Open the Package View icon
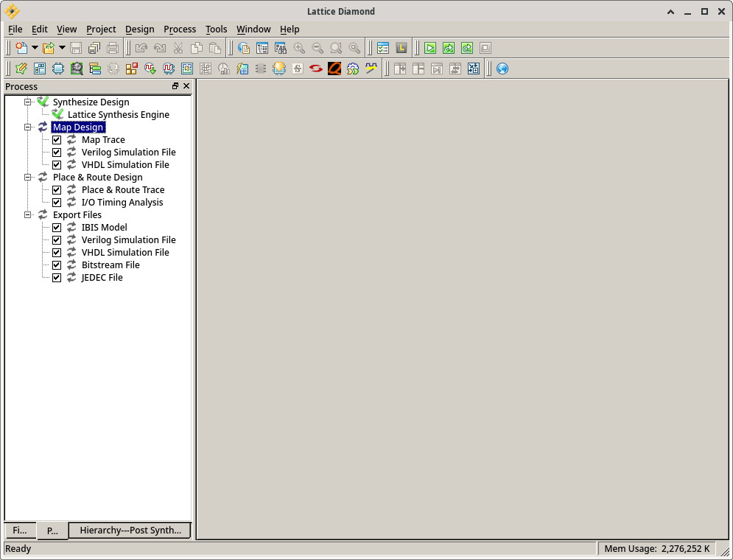The width and height of the screenshot is (733, 560). click(x=40, y=69)
